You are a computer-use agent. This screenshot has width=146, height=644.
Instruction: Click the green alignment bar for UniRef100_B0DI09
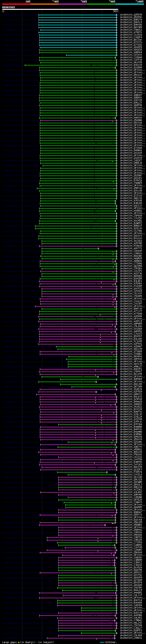[x=71, y=65]
